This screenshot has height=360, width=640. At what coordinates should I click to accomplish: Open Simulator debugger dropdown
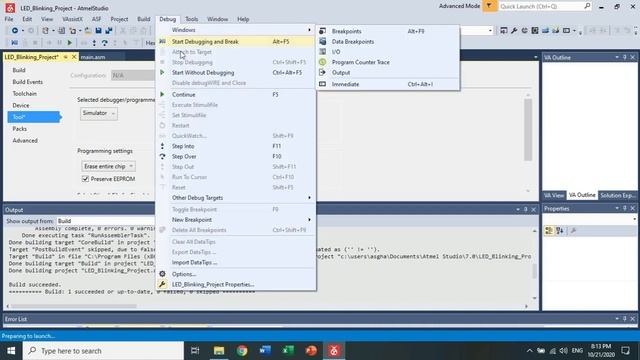[99, 113]
